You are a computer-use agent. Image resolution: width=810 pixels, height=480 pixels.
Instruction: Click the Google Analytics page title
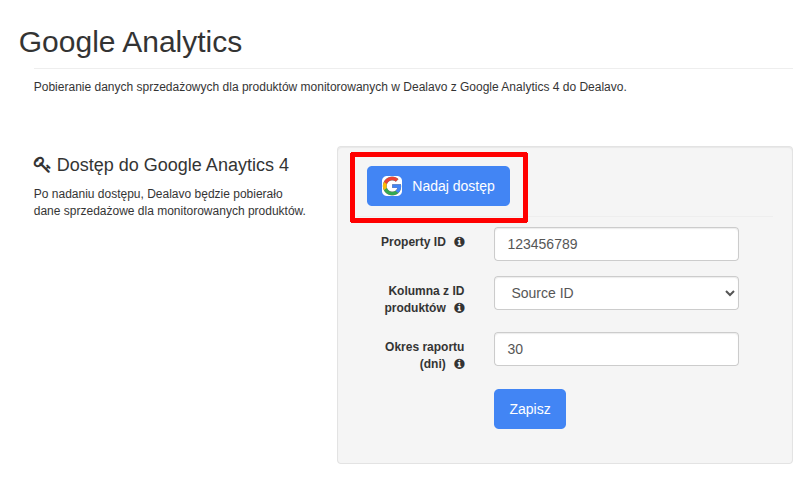pos(130,42)
